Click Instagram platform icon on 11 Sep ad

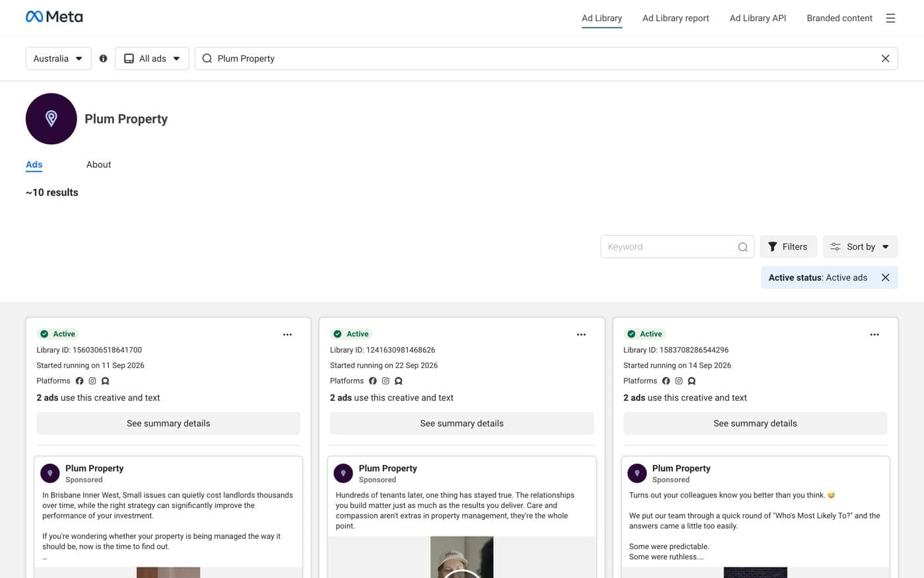(92, 381)
